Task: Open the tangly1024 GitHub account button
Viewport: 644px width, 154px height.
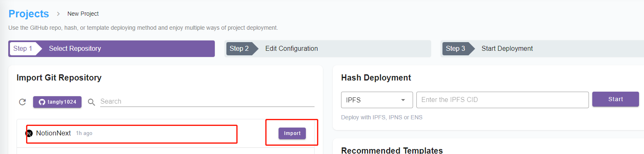Action: click(x=57, y=102)
